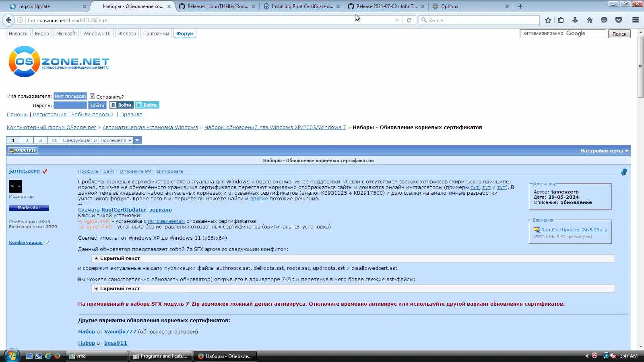Switch between windows quick launch icon
The image size is (644, 362).
coord(38,356)
